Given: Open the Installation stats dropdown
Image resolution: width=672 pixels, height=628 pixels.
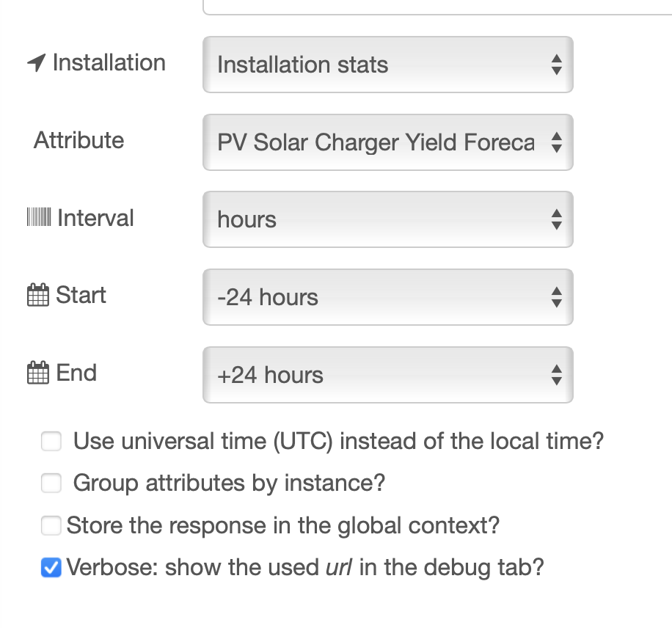Looking at the screenshot, I should 387,65.
